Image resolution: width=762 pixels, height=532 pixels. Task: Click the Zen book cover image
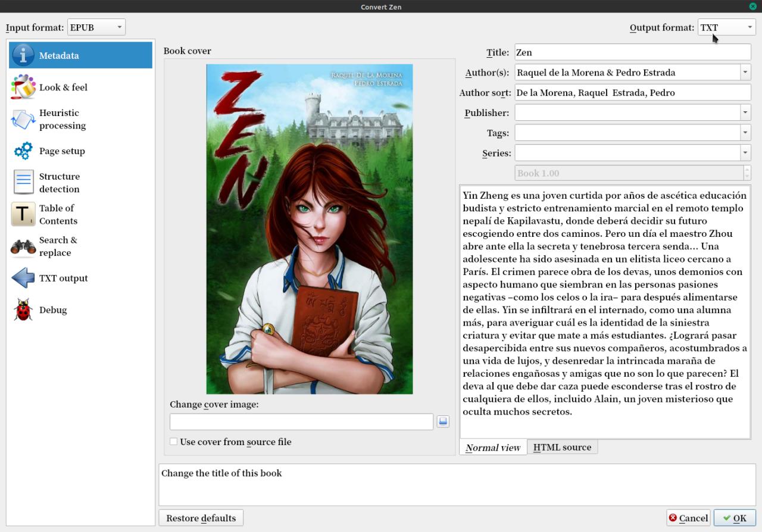pyautogui.click(x=310, y=229)
